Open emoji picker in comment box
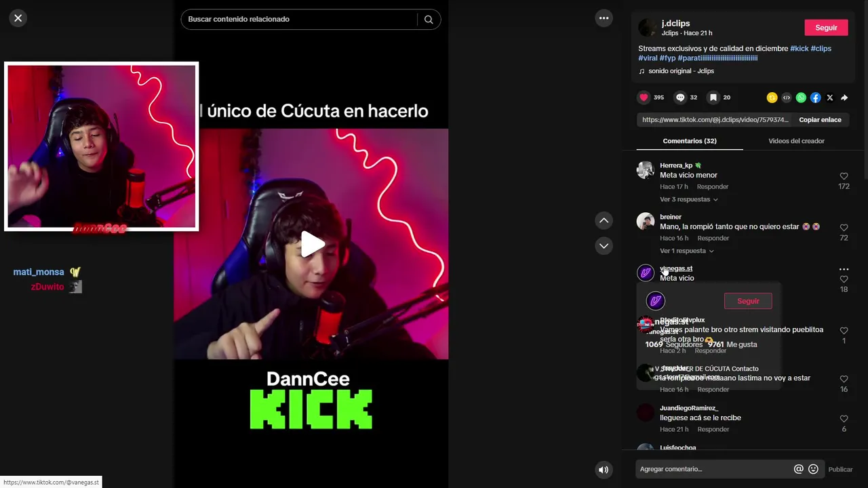The image size is (868, 488). pyautogui.click(x=813, y=469)
